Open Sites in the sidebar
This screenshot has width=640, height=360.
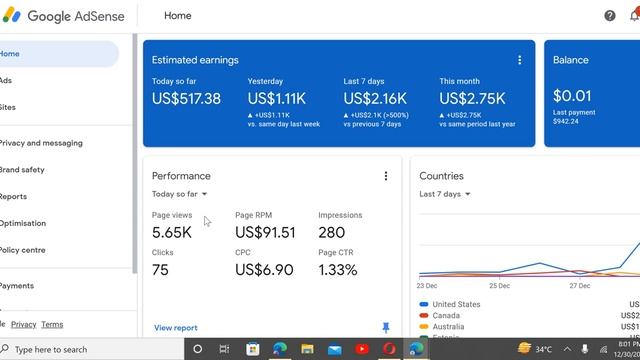pos(8,107)
